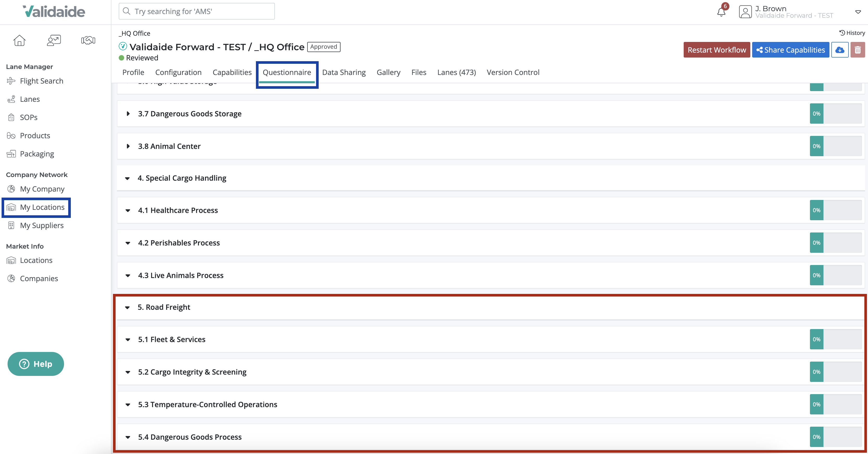Click the My Suppliers building icon
The image size is (868, 454).
pos(11,225)
